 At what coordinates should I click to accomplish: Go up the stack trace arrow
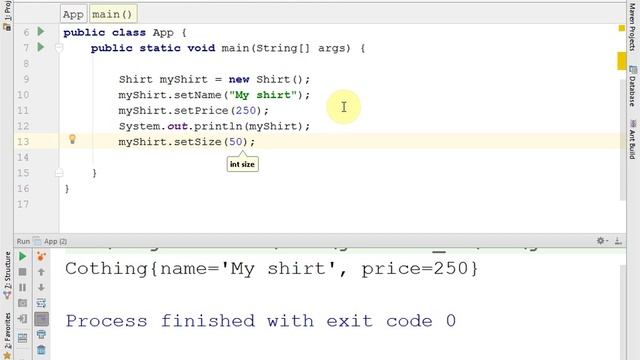tap(41, 272)
